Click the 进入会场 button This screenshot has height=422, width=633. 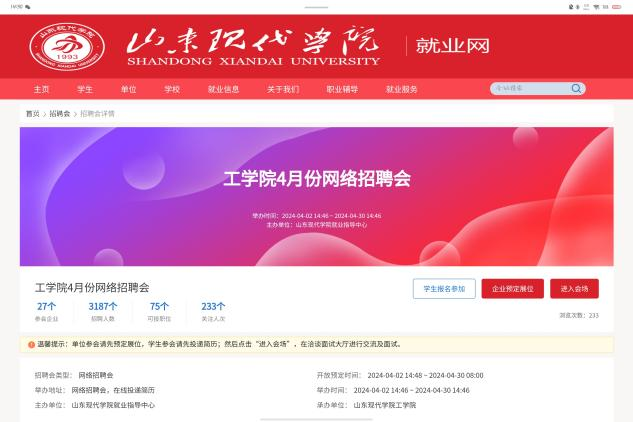(574, 289)
